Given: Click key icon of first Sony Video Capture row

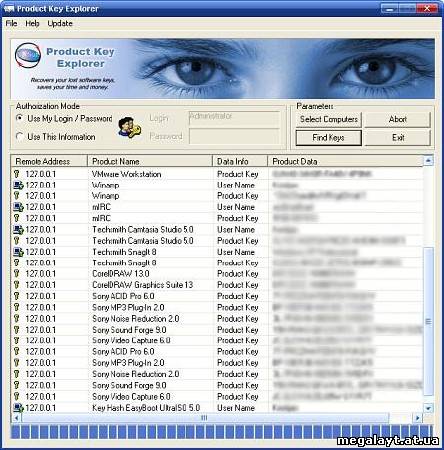Looking at the screenshot, I should [17, 340].
